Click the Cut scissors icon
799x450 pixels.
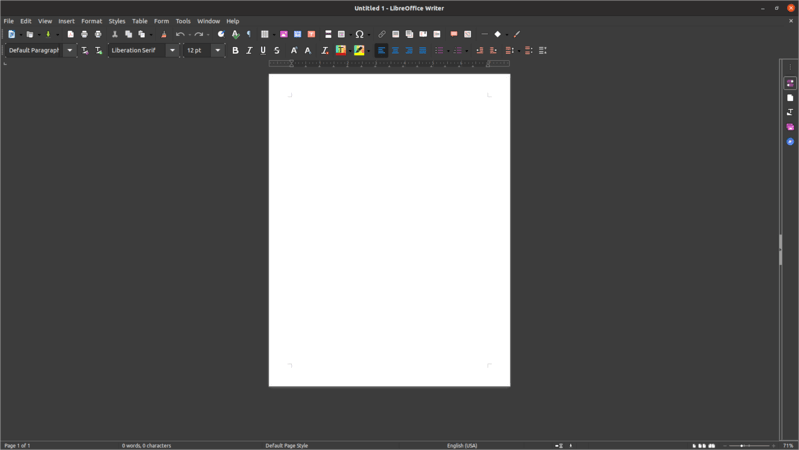[x=115, y=34]
